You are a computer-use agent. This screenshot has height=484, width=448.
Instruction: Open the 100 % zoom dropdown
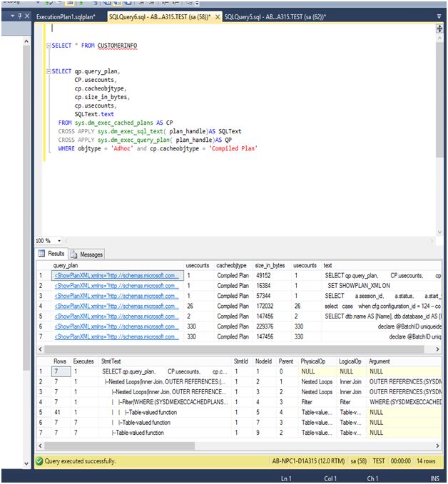[58, 241]
